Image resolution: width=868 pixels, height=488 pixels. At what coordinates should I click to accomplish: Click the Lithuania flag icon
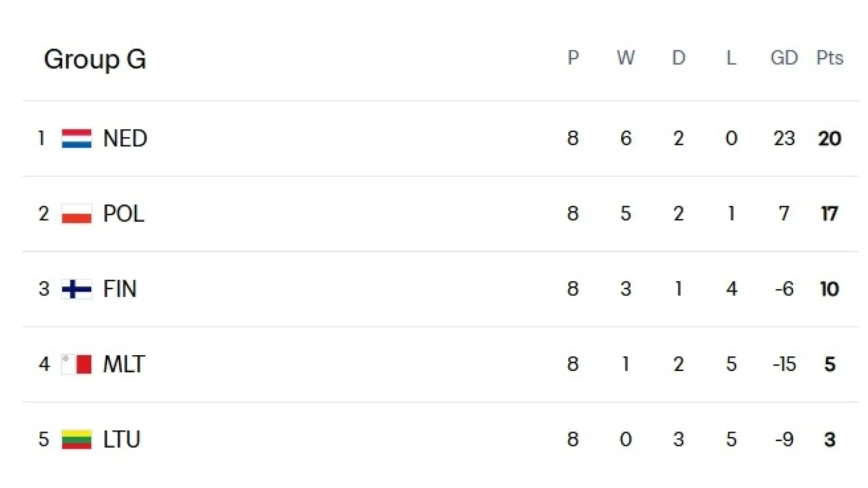76,439
